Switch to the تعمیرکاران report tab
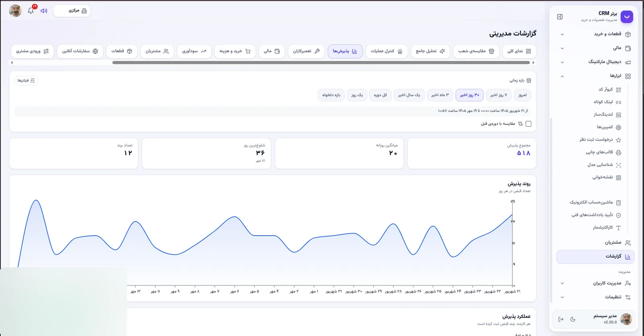 [x=306, y=51]
